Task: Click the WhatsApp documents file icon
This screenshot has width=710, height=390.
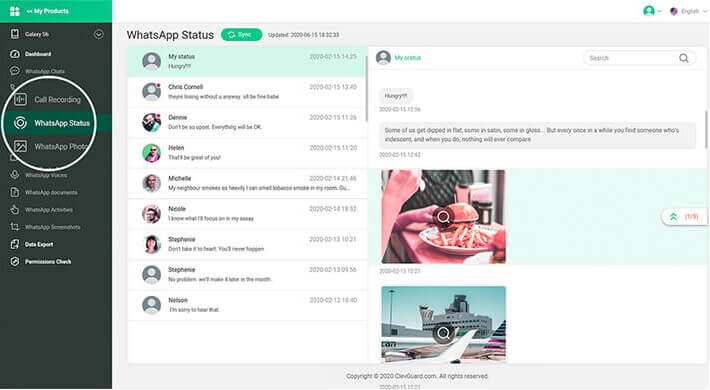Action: click(x=15, y=192)
